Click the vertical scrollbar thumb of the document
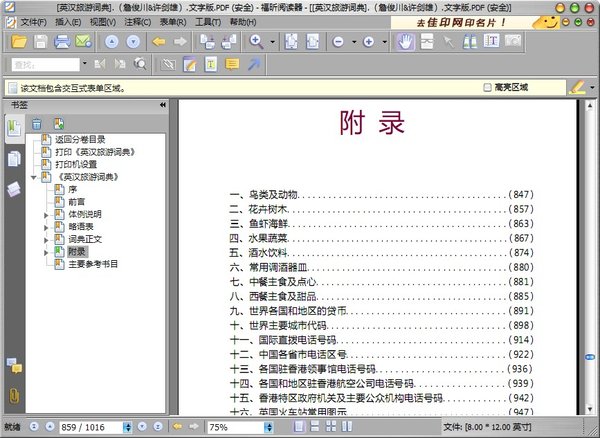This screenshot has width=600, height=438. click(590, 357)
